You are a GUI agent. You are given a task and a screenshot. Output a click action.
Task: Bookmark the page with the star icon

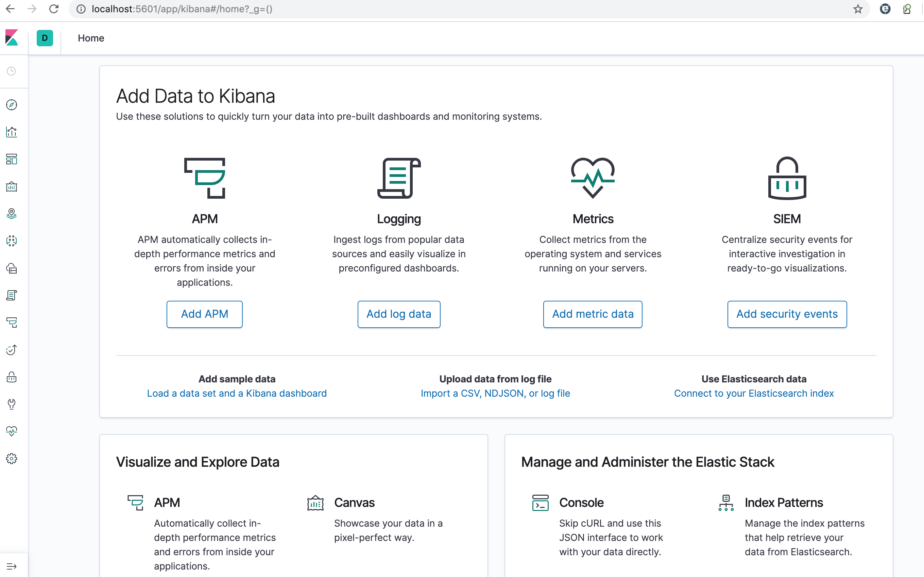coord(858,9)
